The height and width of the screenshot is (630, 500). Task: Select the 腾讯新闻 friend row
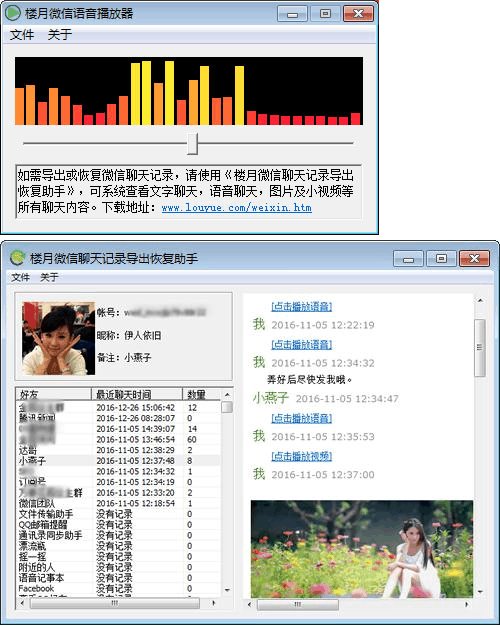118,418
